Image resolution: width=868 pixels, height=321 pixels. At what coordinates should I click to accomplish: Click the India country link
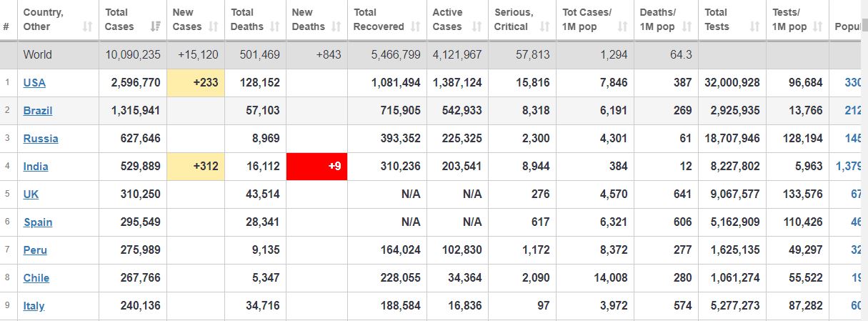tap(36, 167)
